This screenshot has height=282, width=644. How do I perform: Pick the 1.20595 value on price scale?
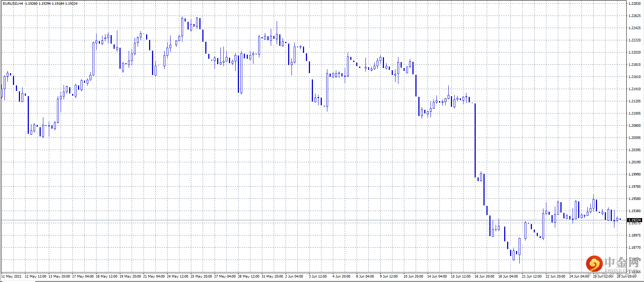click(635, 138)
